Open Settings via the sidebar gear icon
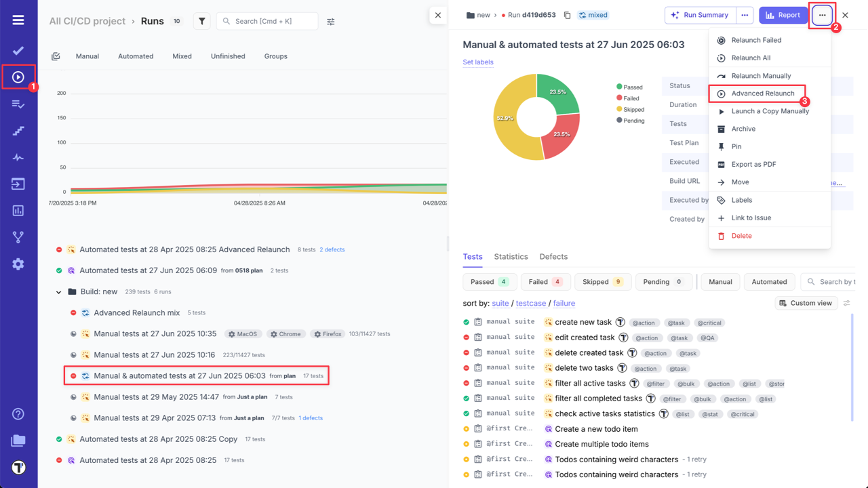Screen dimensions: 868x488 (x=18, y=264)
